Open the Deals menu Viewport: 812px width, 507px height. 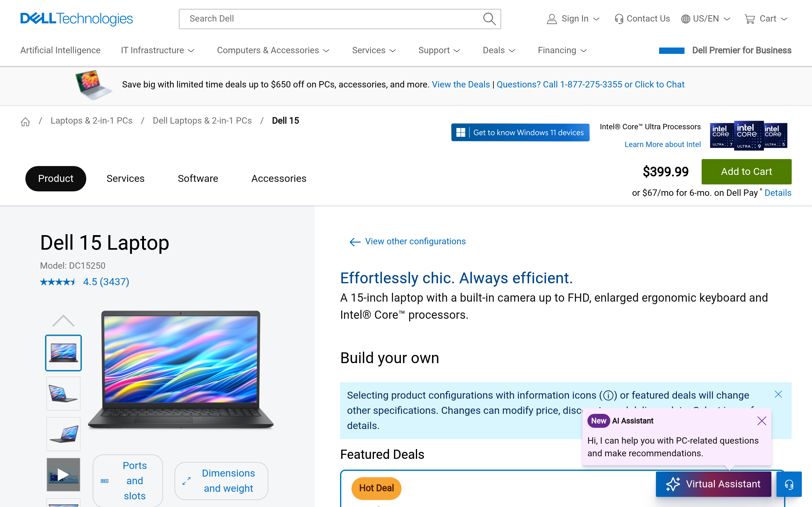[499, 50]
